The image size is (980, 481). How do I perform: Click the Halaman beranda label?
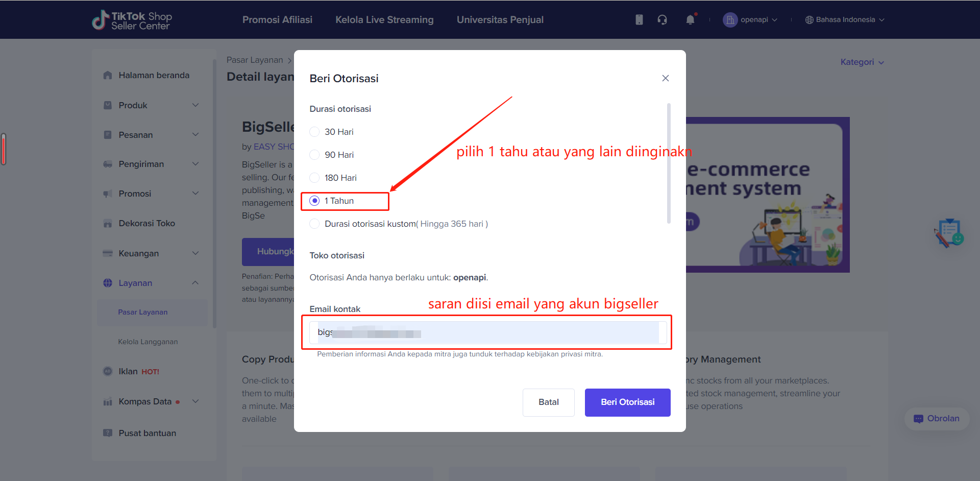pyautogui.click(x=154, y=75)
